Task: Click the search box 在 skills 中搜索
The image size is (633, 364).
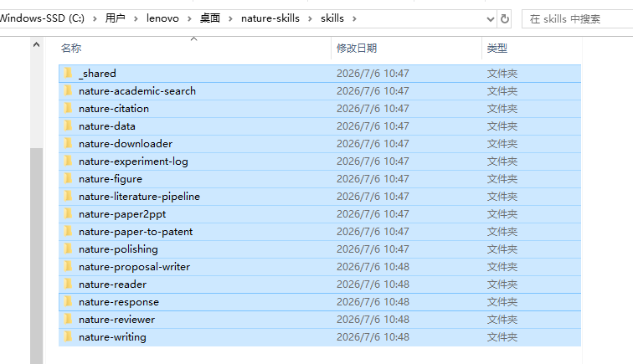Action: [578, 19]
